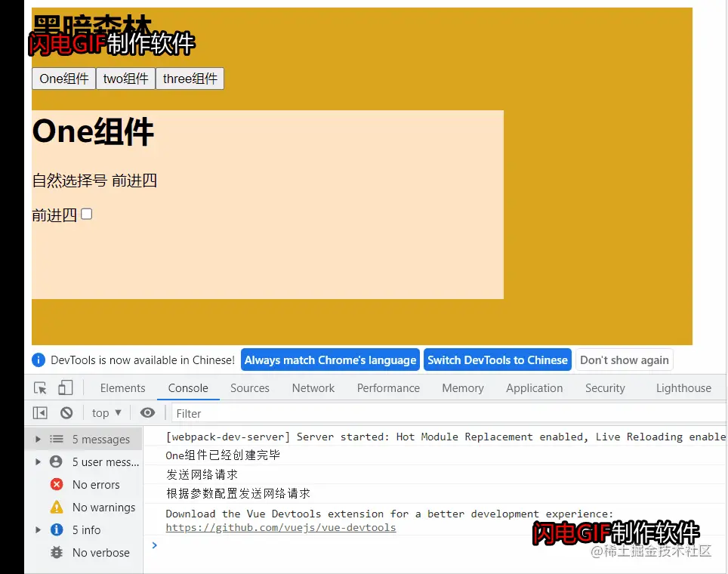Open the Elements panel
This screenshot has width=728, height=574.
tap(122, 387)
